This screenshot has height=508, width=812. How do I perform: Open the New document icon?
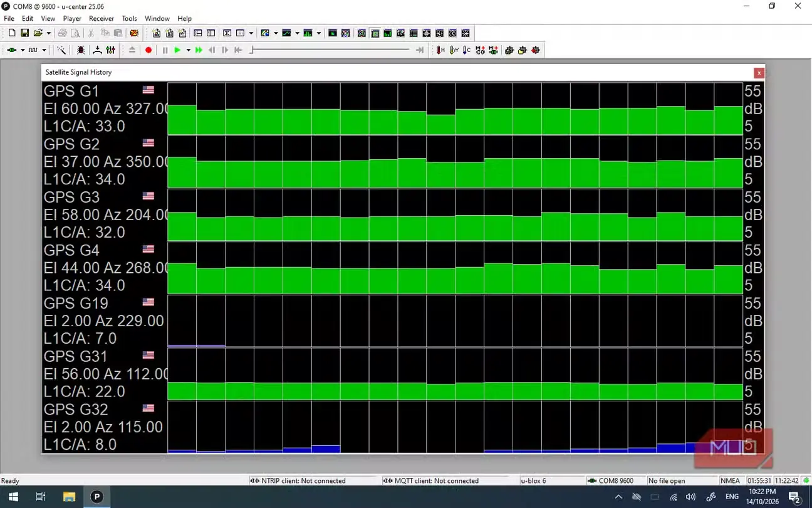pos(11,33)
